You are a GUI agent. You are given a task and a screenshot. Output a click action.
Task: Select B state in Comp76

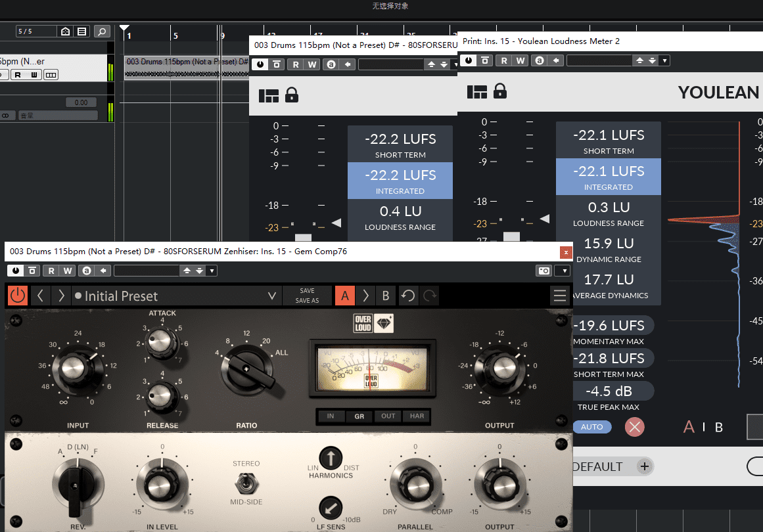(385, 296)
